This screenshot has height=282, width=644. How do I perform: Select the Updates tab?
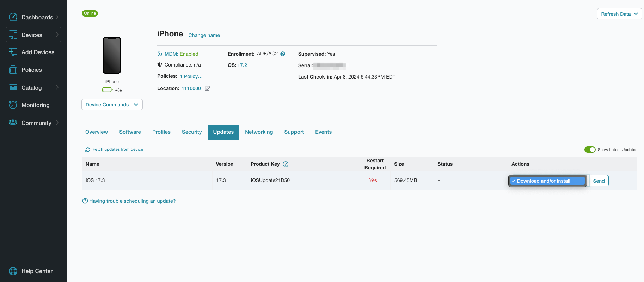point(223,132)
